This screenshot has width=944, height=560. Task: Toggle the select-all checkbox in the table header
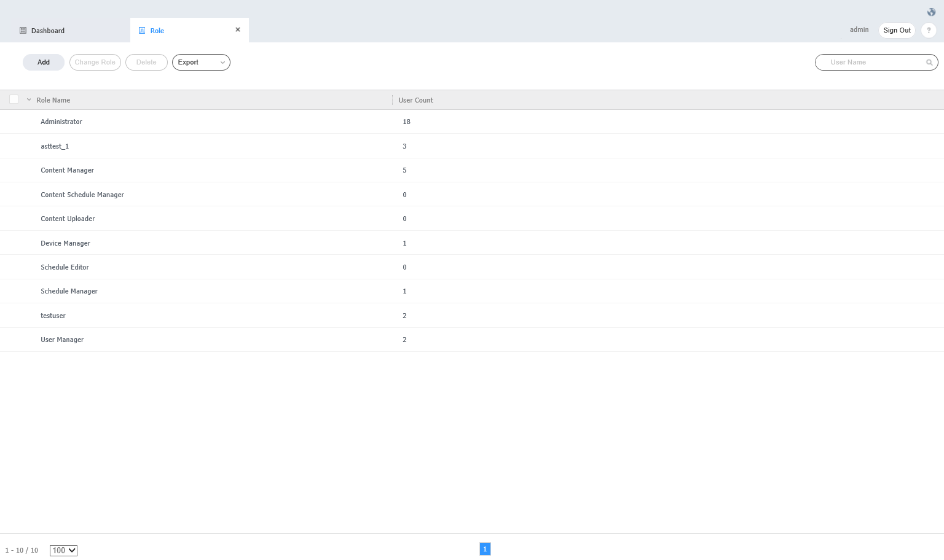pyautogui.click(x=14, y=99)
